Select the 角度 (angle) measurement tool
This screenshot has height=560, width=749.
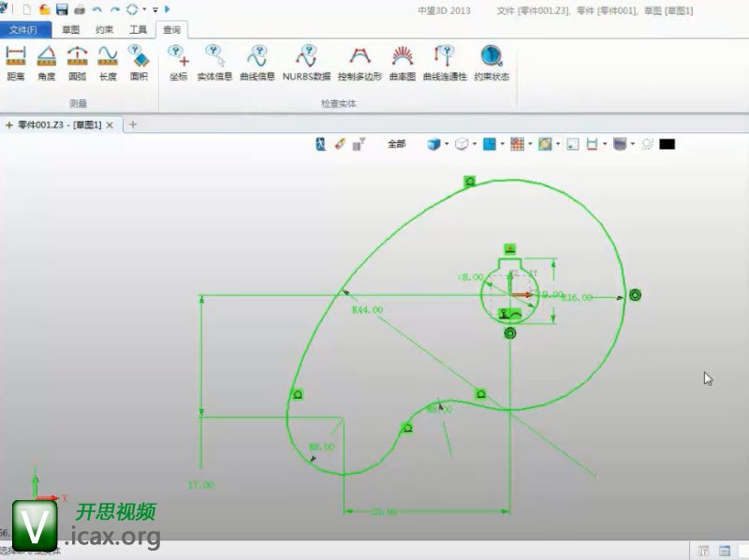coord(46,63)
